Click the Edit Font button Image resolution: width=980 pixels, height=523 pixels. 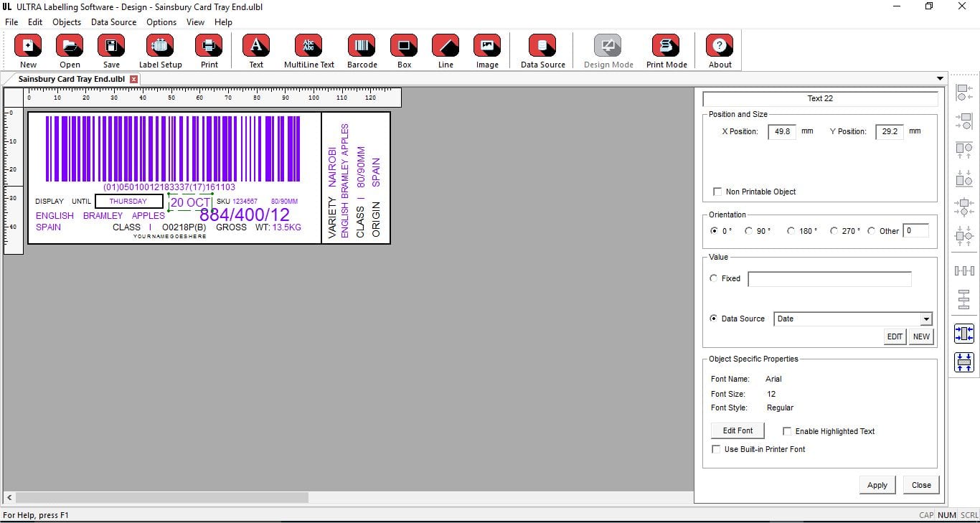[x=738, y=430]
